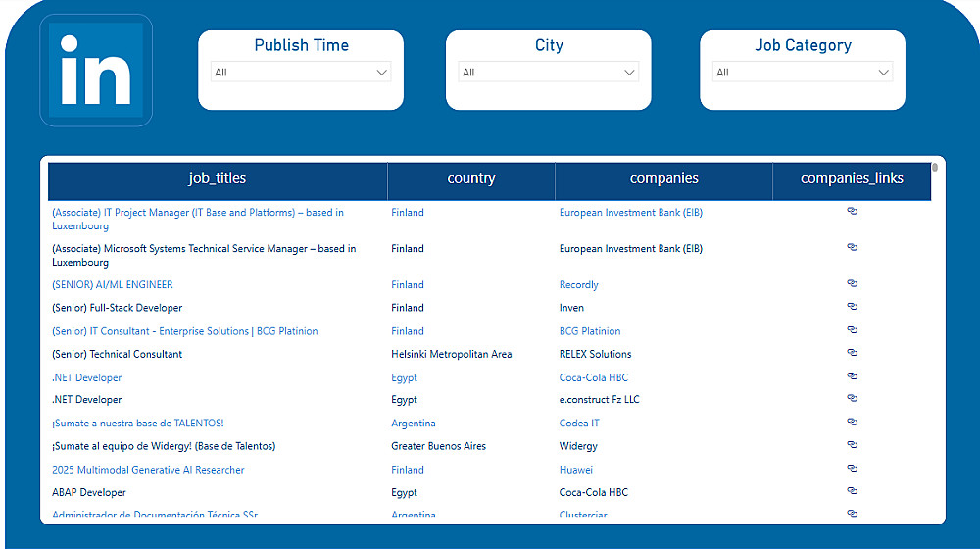Image resolution: width=980 pixels, height=549 pixels.
Task: Select ¡Sumate a nuestra base de TALENTOS!
Action: (137, 424)
